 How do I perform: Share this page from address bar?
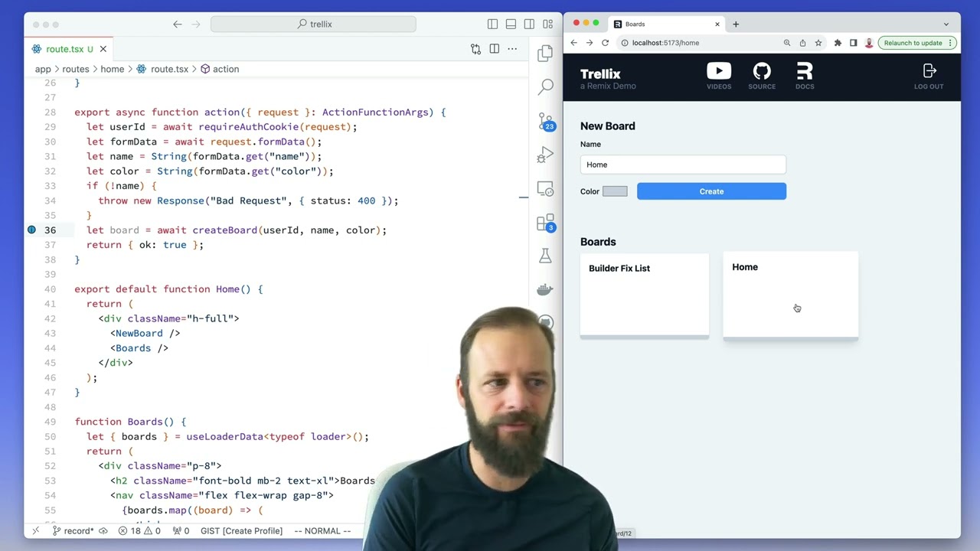(802, 43)
